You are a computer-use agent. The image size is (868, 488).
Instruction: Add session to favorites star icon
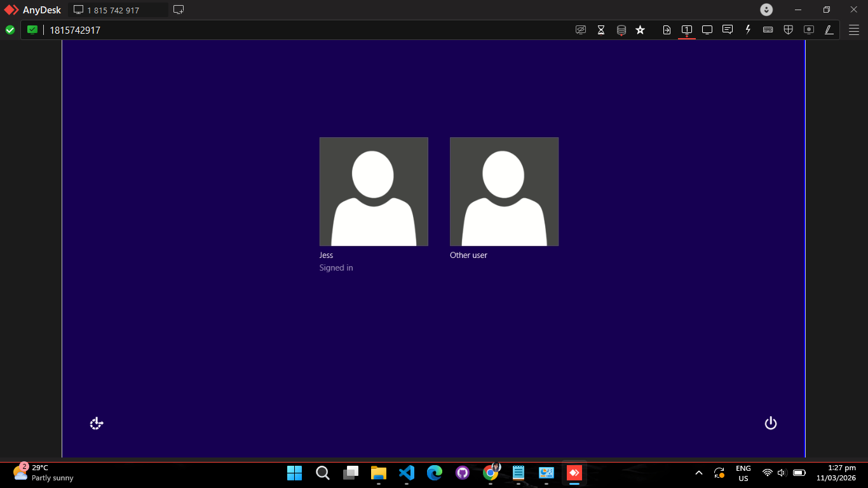tap(640, 30)
